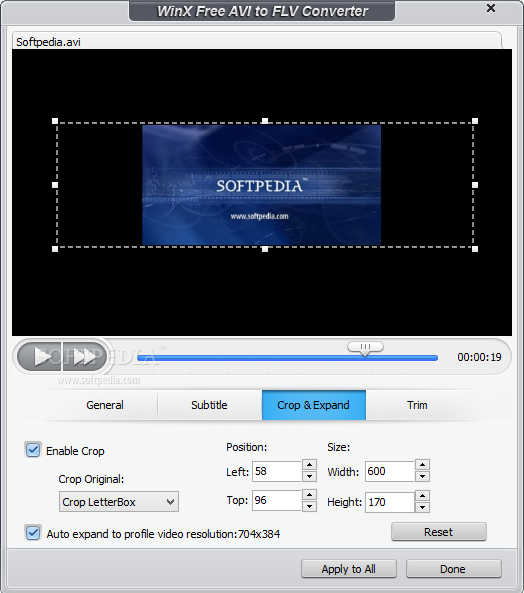Click the blue playback progress bar
Viewport: 524px width, 593px height.
click(287, 358)
